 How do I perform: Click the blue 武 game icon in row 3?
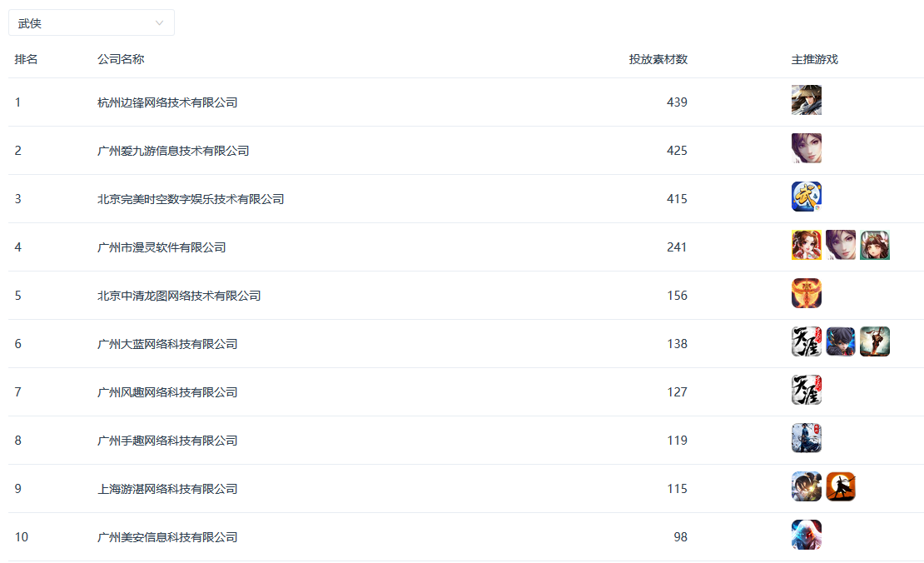[x=806, y=197]
